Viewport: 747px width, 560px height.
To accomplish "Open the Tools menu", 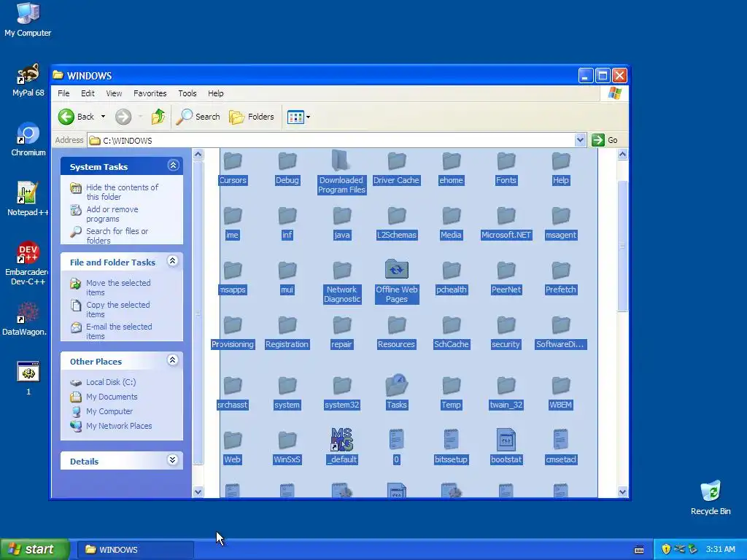I will [187, 93].
